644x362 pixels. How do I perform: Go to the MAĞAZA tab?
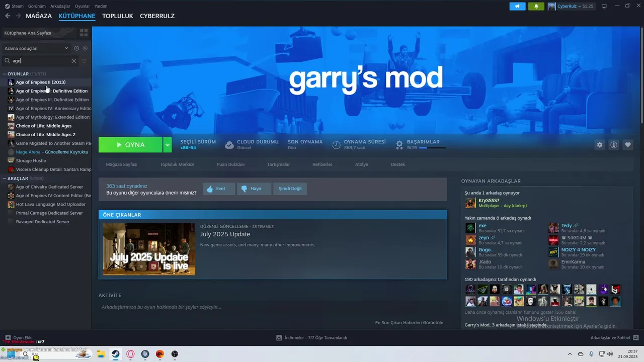(39, 16)
